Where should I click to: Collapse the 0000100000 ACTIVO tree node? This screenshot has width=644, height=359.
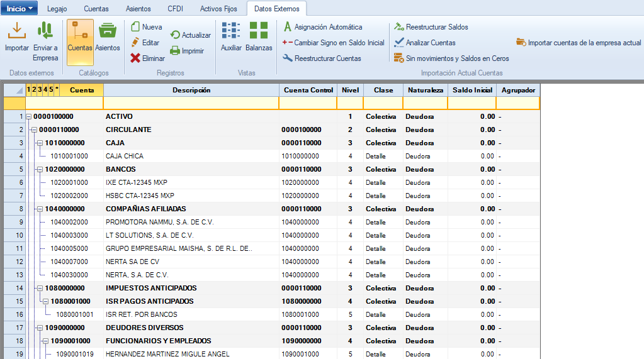coord(28,117)
